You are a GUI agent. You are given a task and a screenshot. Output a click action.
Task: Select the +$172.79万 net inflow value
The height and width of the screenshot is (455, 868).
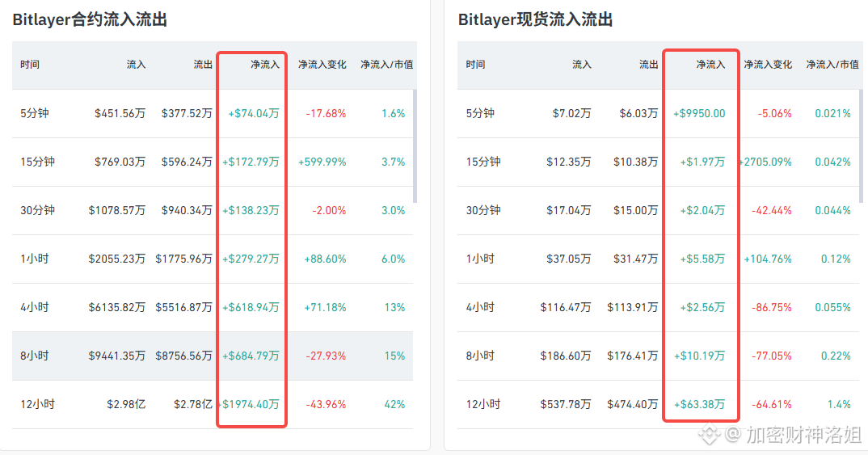tap(251, 162)
